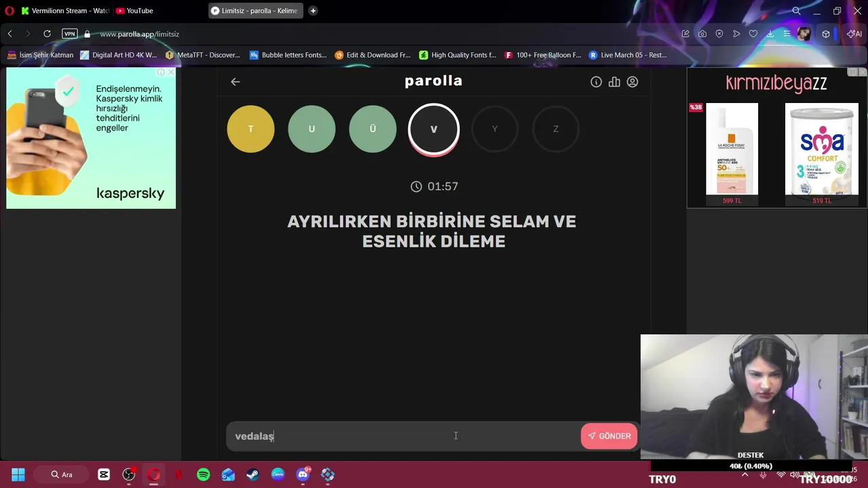Select the active letter V circle
This screenshot has height=488, width=868.
[434, 129]
